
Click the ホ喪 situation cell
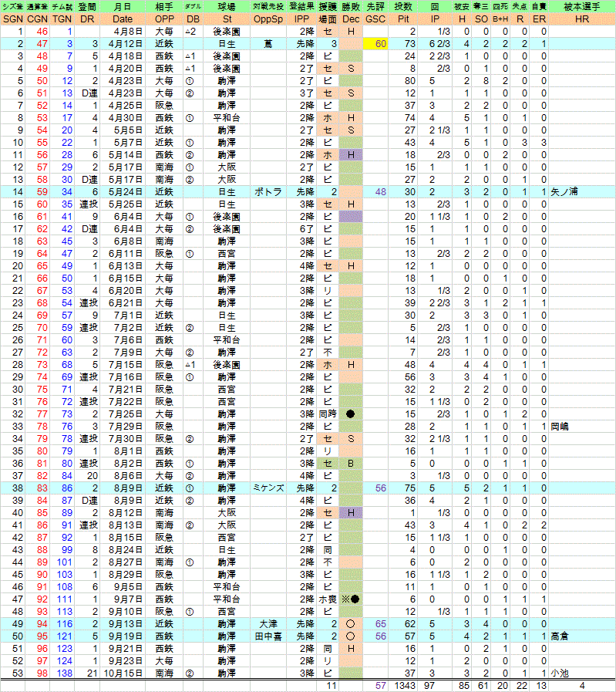coord(328,599)
